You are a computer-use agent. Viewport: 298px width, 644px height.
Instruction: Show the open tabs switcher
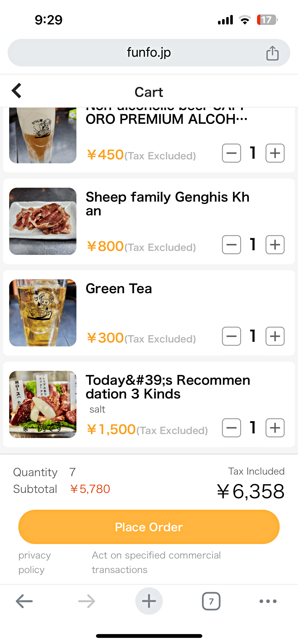(x=211, y=601)
